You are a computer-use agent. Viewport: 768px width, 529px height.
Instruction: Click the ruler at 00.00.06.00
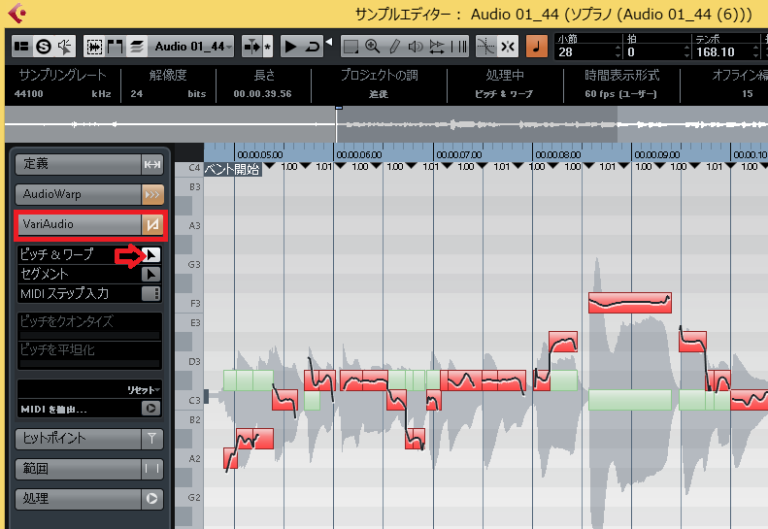tap(359, 155)
